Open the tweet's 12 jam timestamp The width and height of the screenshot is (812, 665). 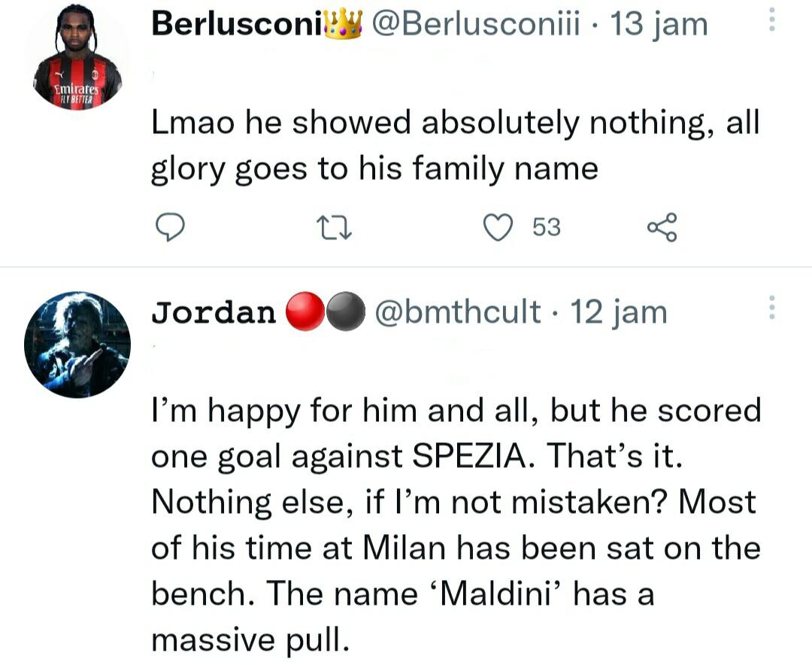(619, 312)
